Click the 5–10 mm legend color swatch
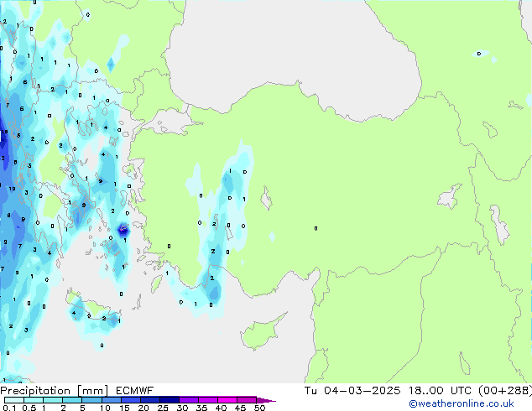Image resolution: width=532 pixels, height=411 pixels. click(x=91, y=400)
